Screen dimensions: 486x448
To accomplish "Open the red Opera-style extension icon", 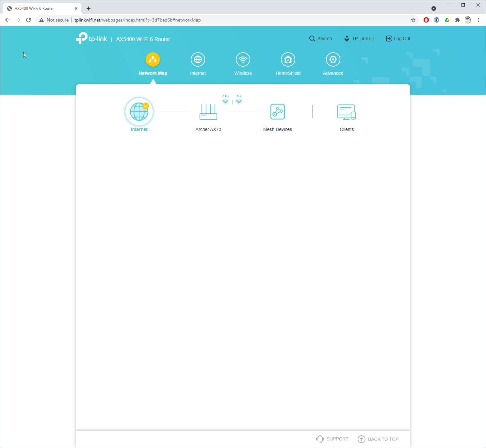I will [426, 20].
